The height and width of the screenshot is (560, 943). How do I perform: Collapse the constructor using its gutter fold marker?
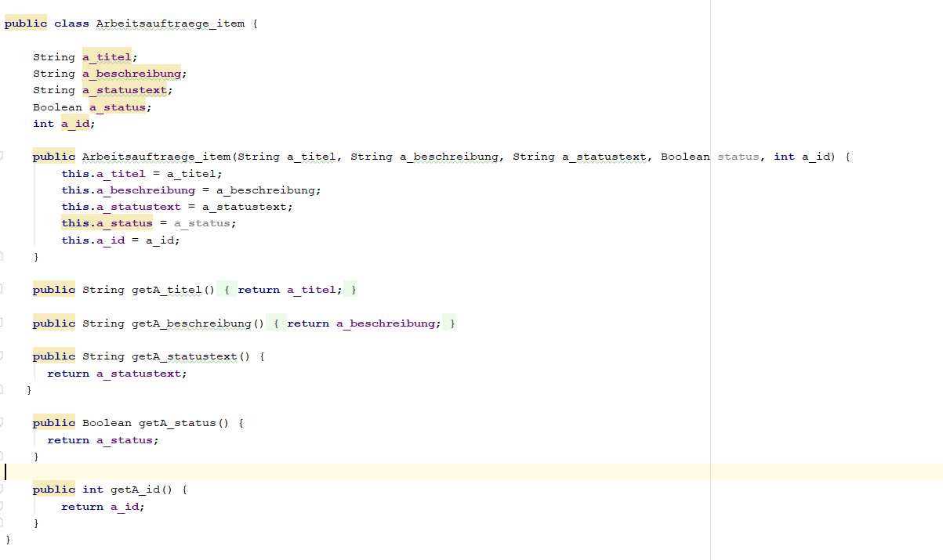(x=2, y=157)
